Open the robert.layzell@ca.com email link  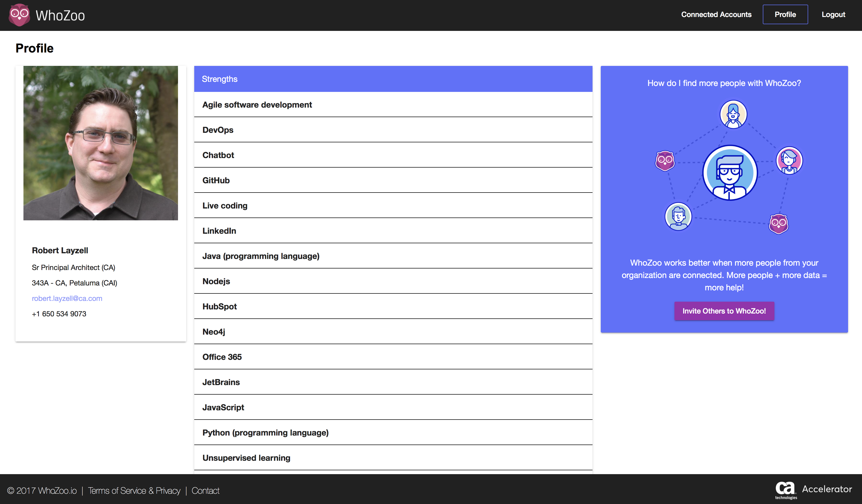[67, 298]
